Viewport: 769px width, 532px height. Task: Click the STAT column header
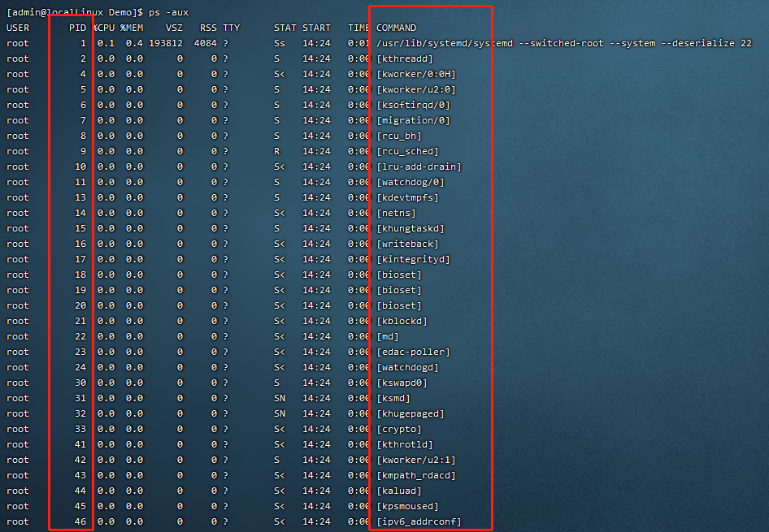285,27
